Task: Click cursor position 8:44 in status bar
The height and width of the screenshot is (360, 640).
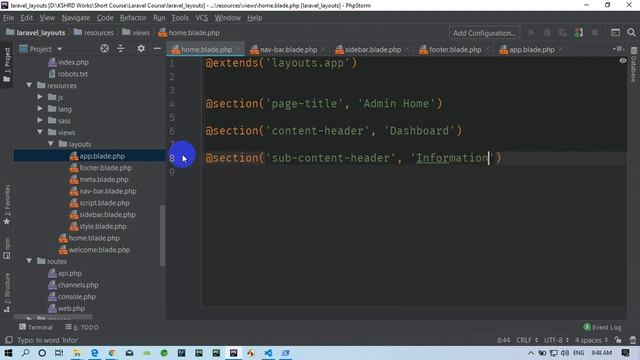Action: pyautogui.click(x=503, y=340)
